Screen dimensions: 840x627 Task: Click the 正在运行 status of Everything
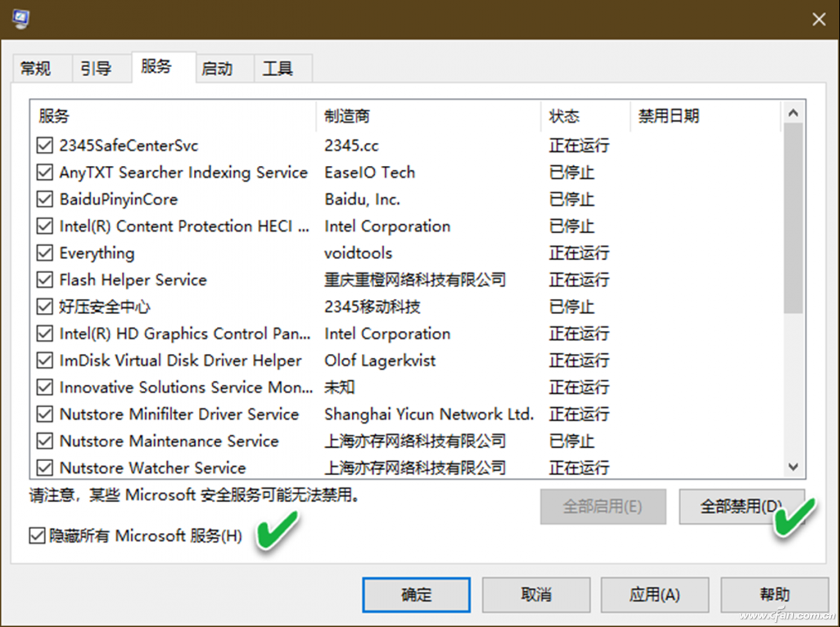[x=579, y=253]
